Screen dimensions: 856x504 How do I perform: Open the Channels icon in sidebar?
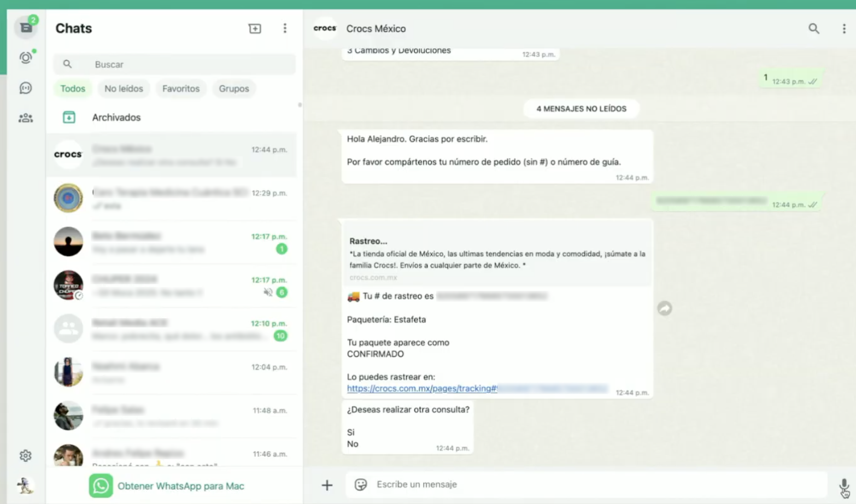point(25,87)
